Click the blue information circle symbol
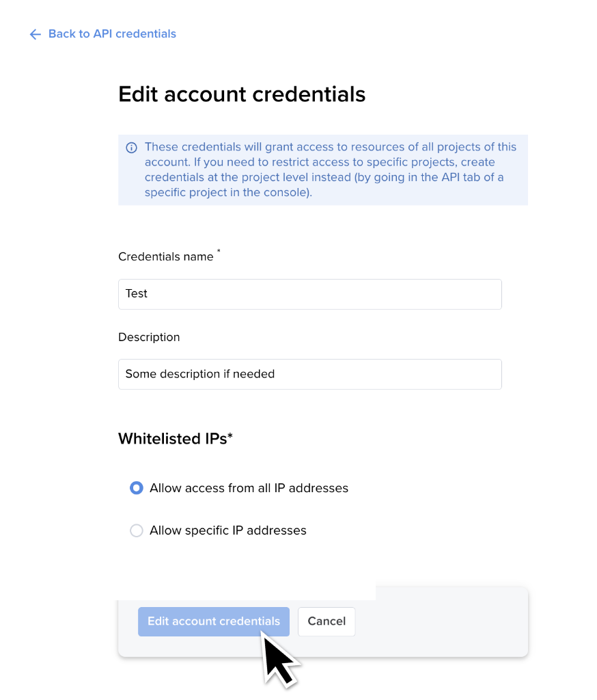Image resolution: width=597 pixels, height=700 pixels. (x=130, y=147)
